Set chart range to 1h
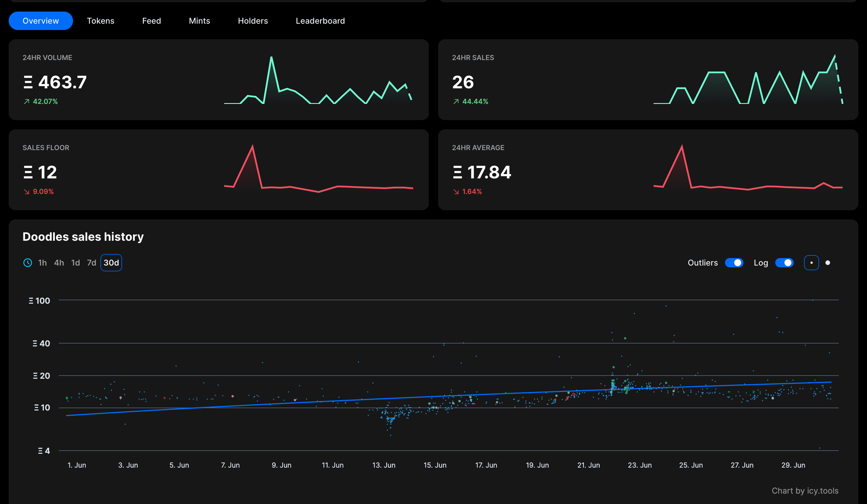Image resolution: width=867 pixels, height=504 pixels. [x=42, y=262]
